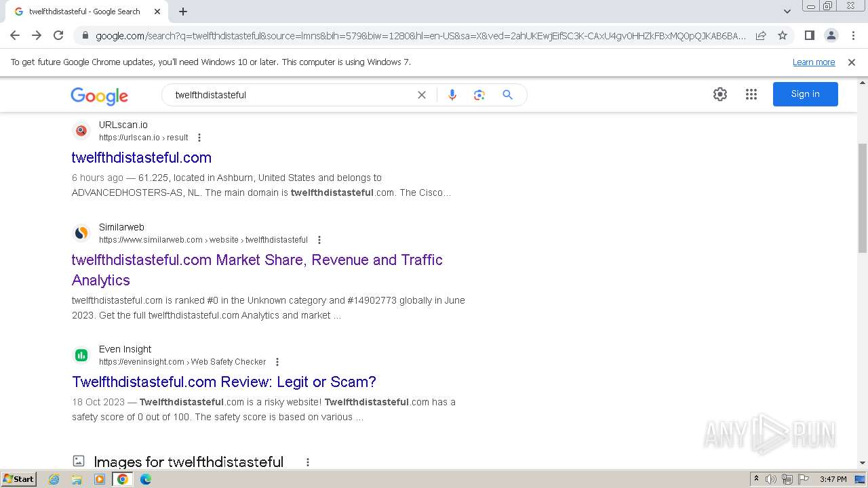Open Twelfthdistasteful.com Review: Legit or Scam?
The image size is (868, 488).
[224, 382]
